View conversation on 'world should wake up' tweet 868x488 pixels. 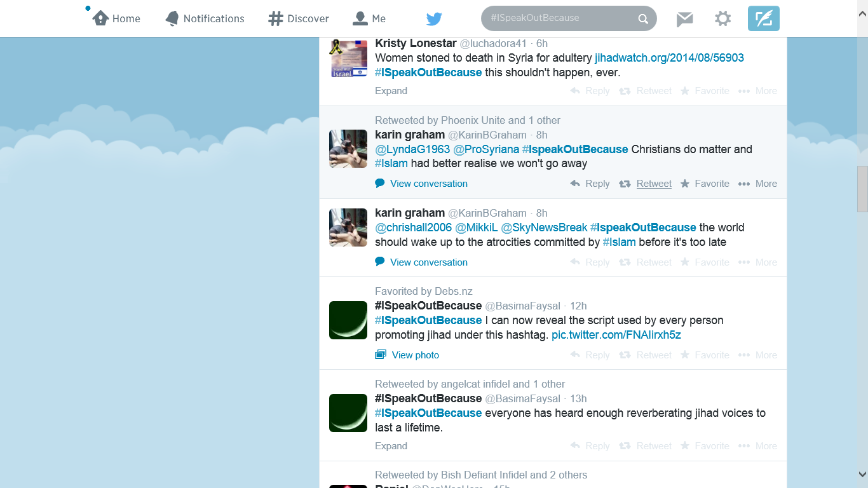tap(421, 262)
